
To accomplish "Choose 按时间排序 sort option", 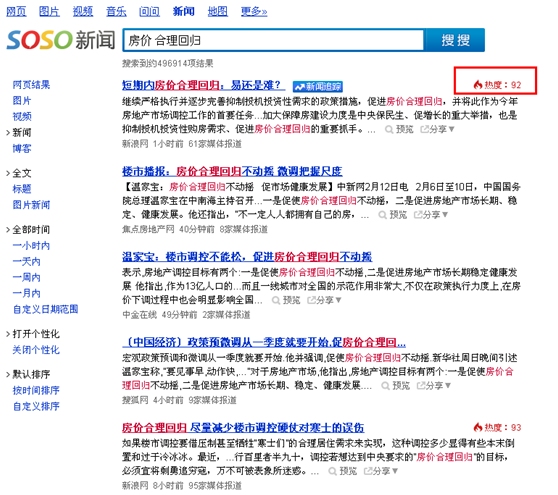I will 36,390.
